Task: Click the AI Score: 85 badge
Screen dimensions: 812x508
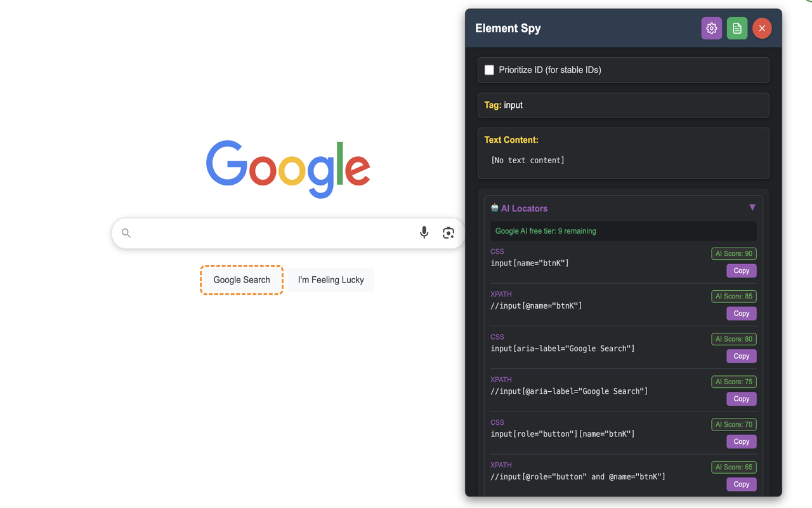Action: tap(734, 296)
